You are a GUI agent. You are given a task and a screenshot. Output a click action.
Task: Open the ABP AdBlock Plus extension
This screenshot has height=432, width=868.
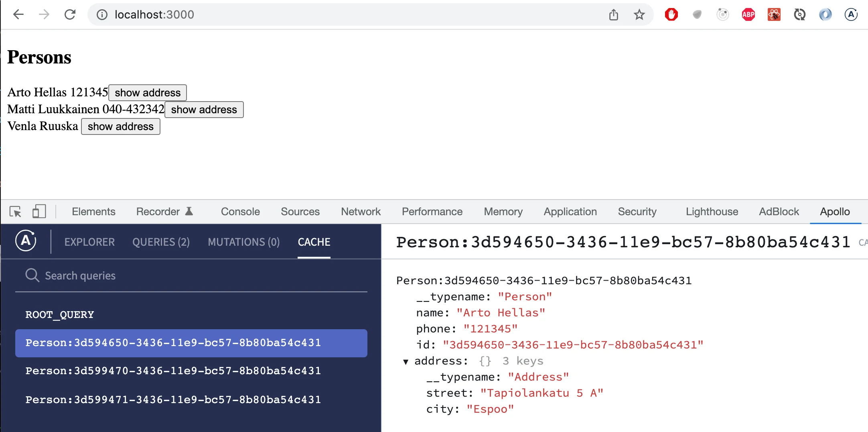pos(748,15)
